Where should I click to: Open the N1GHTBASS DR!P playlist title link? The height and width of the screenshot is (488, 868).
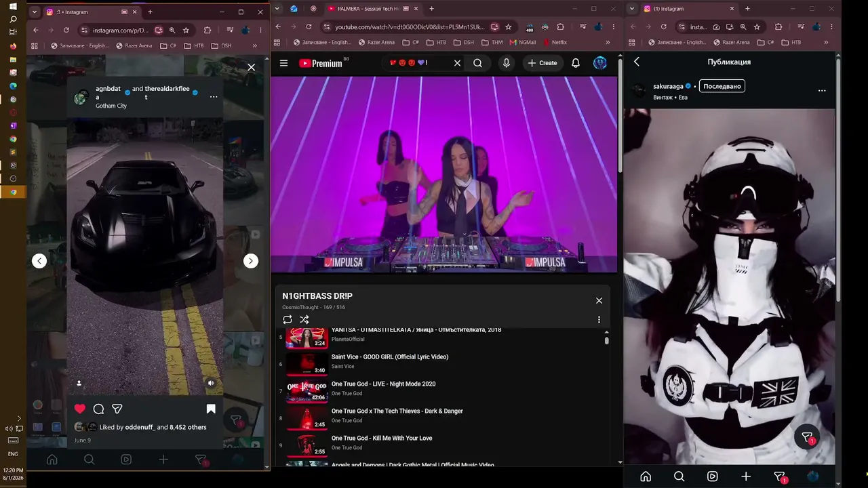(317, 296)
